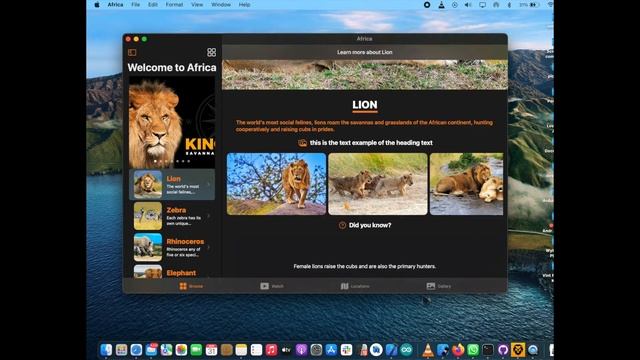Screen dimensions: 640x360
Task: Click the Did you know? heading
Action: [x=370, y=225]
